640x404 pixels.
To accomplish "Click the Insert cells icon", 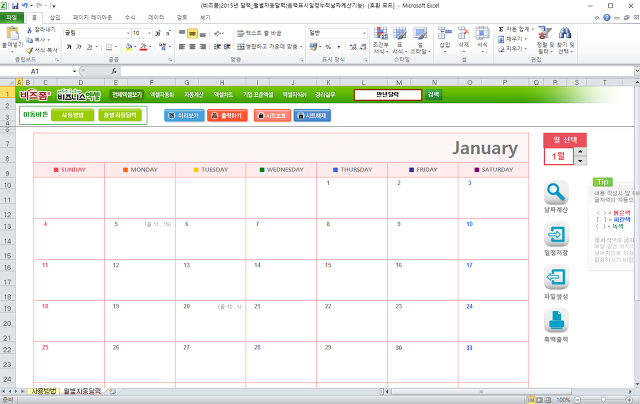I will coord(444,33).
